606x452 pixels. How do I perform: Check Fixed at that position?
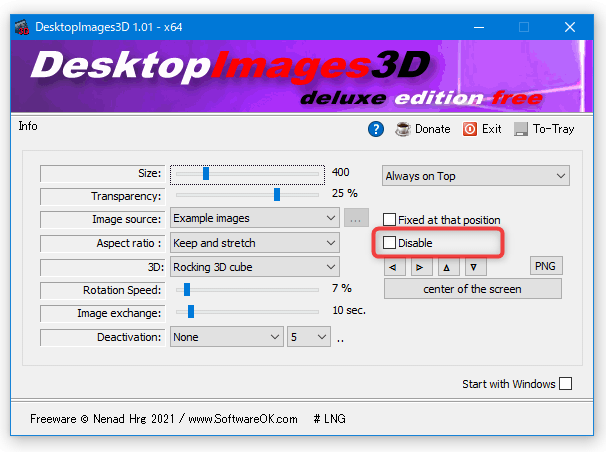(389, 219)
